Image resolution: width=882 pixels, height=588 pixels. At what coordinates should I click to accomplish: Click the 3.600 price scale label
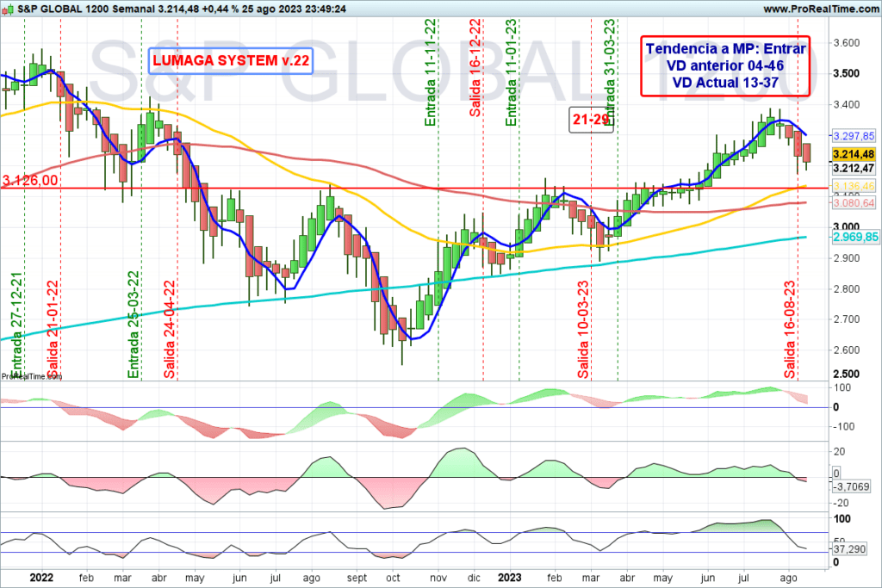click(x=847, y=43)
